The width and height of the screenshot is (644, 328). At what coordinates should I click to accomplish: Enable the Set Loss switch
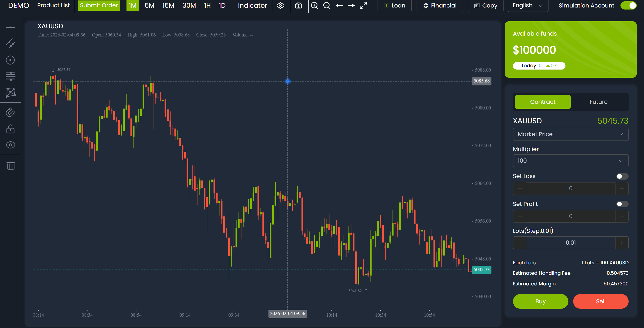(x=622, y=176)
